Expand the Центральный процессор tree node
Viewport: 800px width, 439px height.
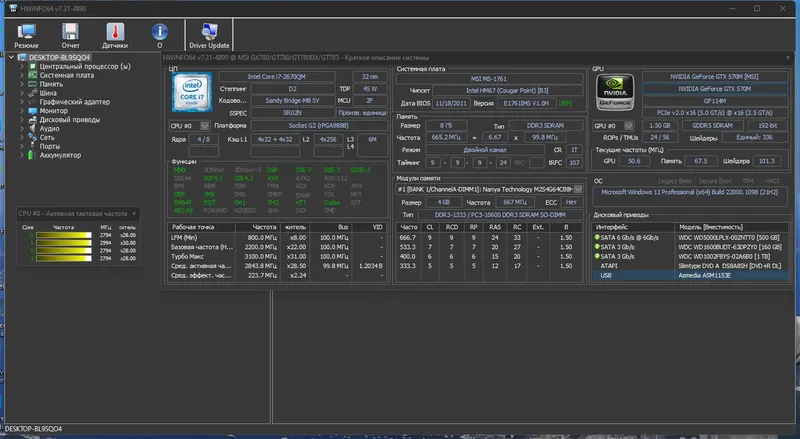coord(23,67)
